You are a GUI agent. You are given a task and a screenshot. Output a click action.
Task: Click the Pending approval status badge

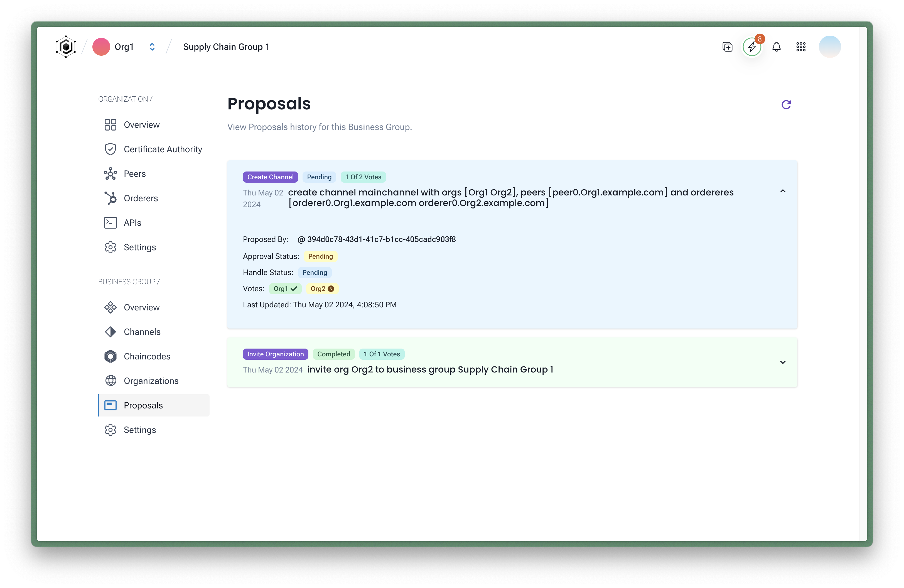pyautogui.click(x=321, y=256)
